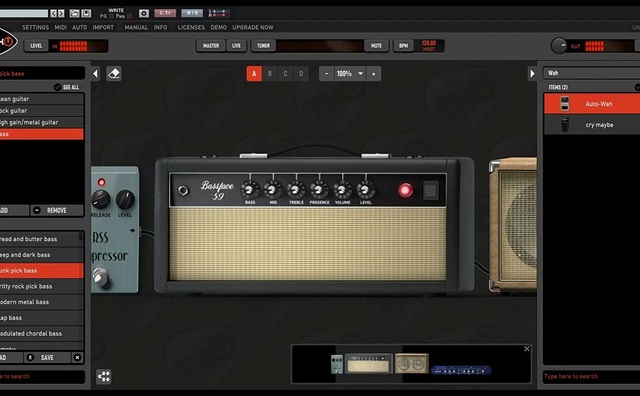This screenshot has width=640, height=396.
Task: Click the floppy-disk save icon in top bar
Action: (x=86, y=13)
